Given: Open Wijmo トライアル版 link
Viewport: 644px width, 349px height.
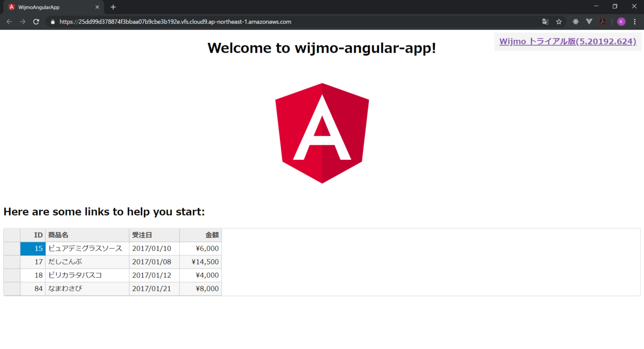Looking at the screenshot, I should 567,41.
